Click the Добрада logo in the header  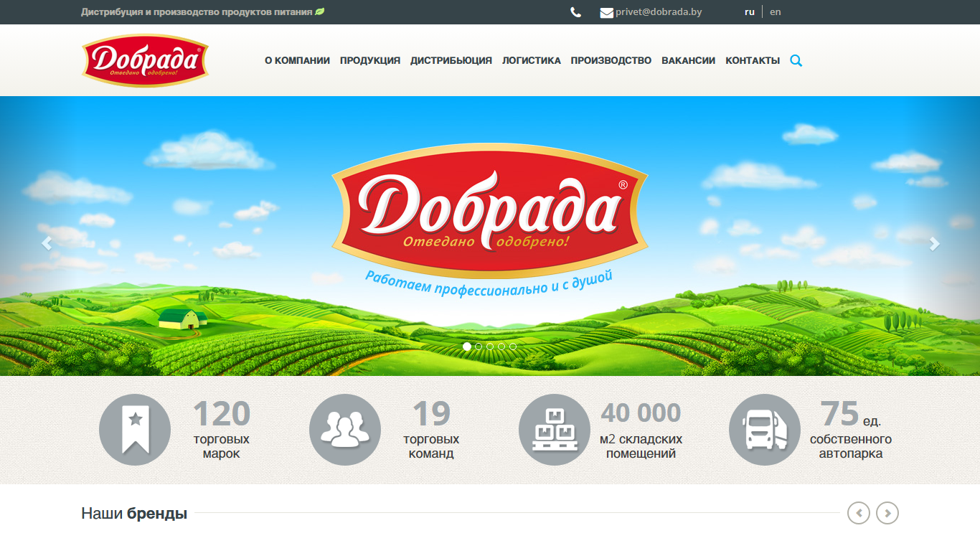pos(145,61)
